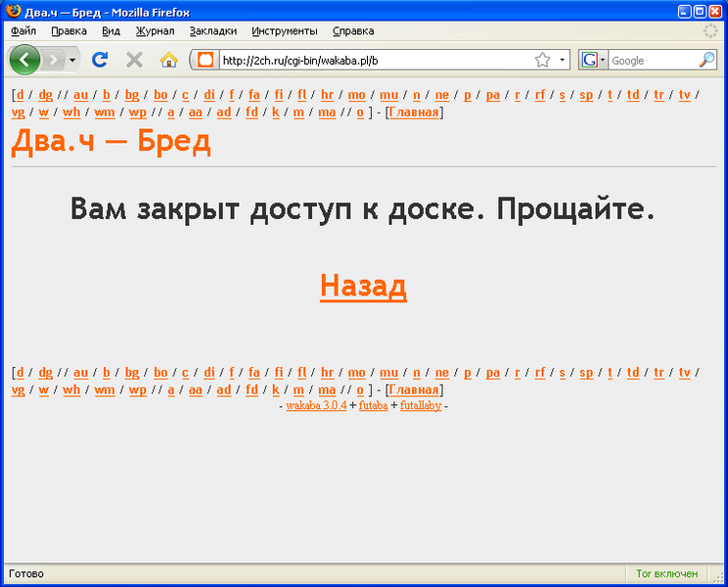The width and height of the screenshot is (728, 587).
Task: Open the address bar history dropdown
Action: point(563,60)
